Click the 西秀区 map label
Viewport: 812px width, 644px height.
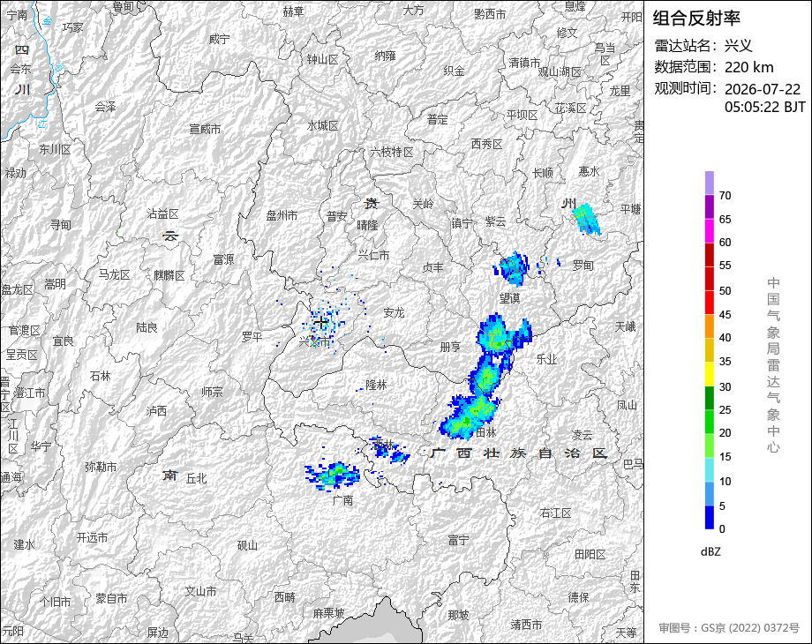point(487,145)
